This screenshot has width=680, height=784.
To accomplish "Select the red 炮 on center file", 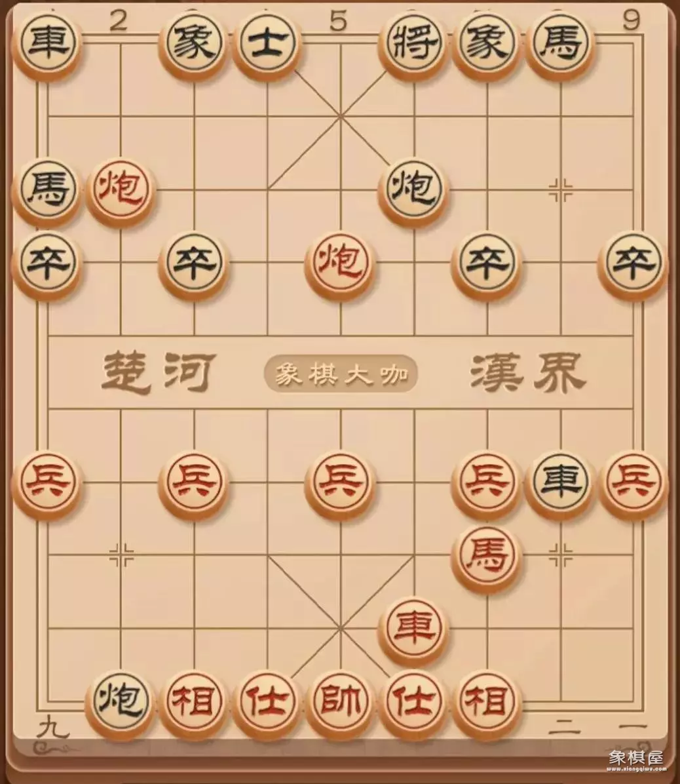I will click(340, 262).
